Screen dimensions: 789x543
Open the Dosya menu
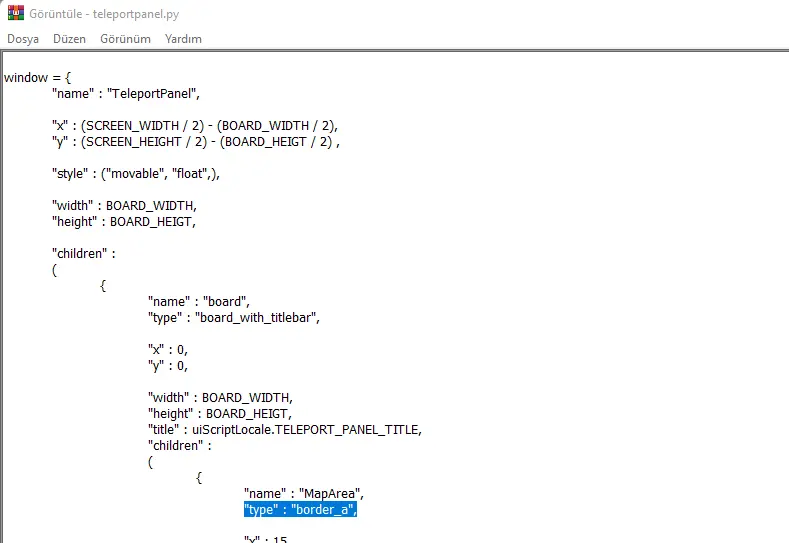point(24,39)
